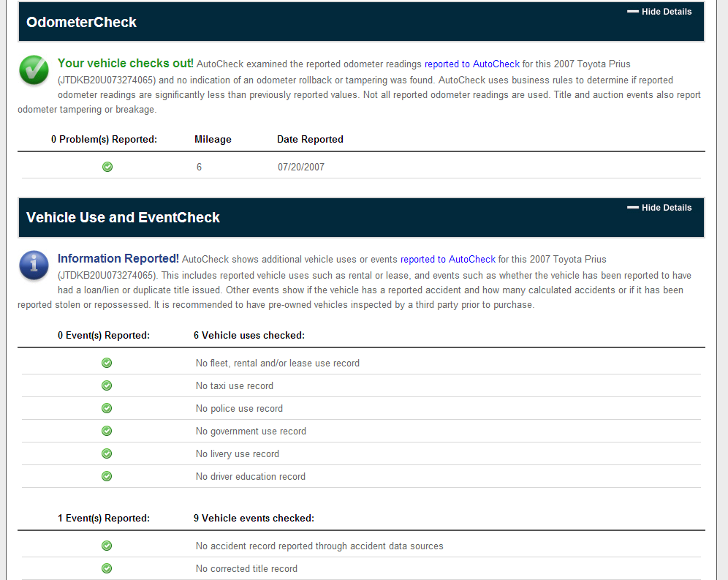Click the 0 Event(s) Reported header
This screenshot has width=728, height=580.
pos(104,336)
